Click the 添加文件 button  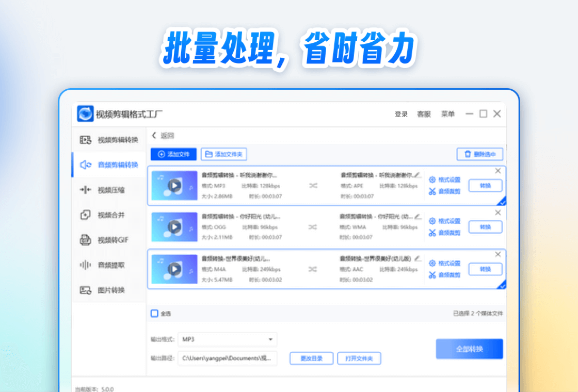[x=173, y=154]
